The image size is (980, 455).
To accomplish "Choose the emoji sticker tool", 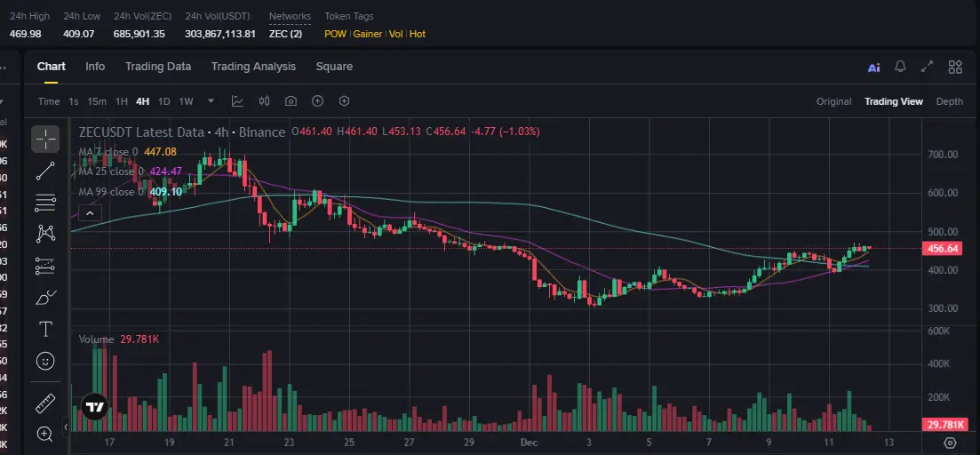I will pyautogui.click(x=45, y=361).
